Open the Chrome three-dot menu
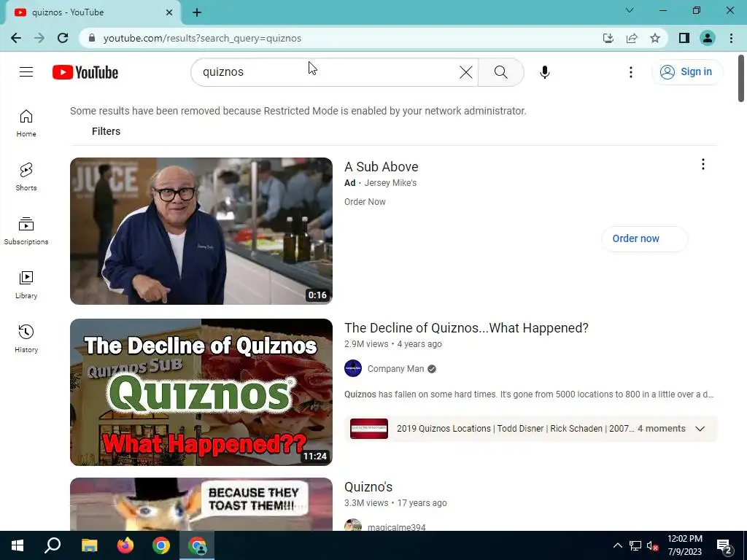 pyautogui.click(x=731, y=38)
